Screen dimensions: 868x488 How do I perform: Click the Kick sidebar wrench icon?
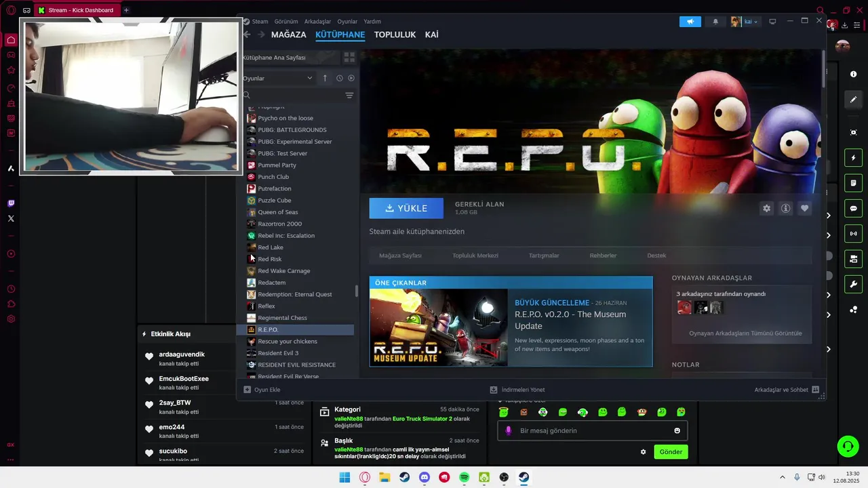854,284
